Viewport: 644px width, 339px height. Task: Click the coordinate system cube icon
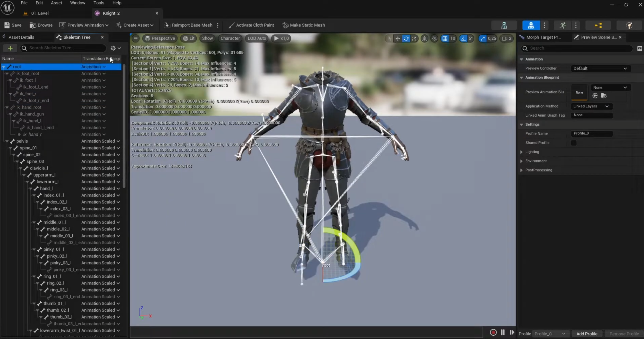[425, 39]
